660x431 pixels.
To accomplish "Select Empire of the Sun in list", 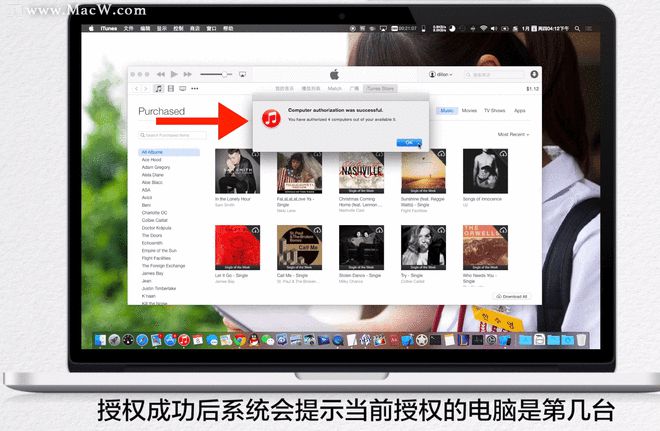I will (159, 250).
